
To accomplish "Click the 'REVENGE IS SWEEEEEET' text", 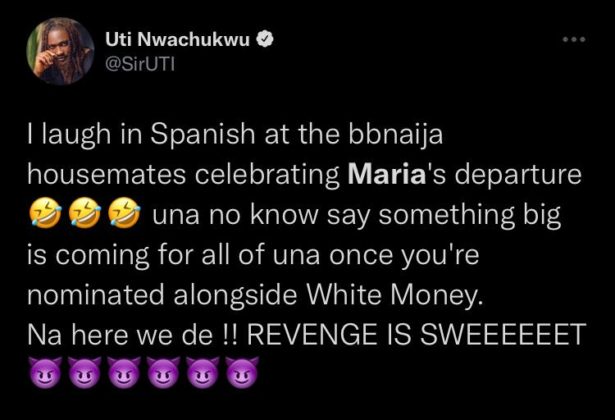I will coord(415,335).
